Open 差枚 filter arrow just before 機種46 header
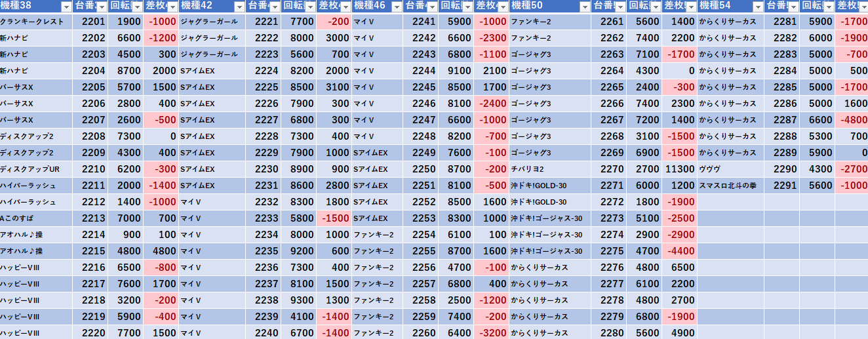868x339 pixels. (345, 7)
